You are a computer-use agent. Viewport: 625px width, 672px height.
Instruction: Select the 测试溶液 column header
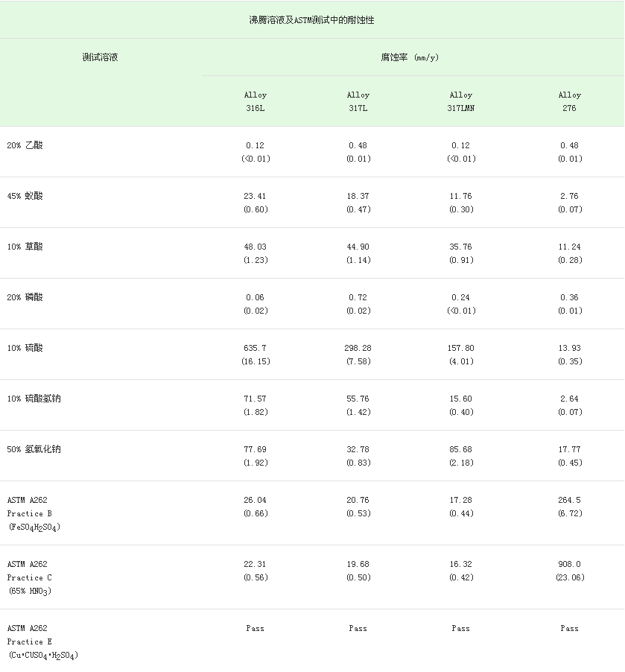click(100, 57)
